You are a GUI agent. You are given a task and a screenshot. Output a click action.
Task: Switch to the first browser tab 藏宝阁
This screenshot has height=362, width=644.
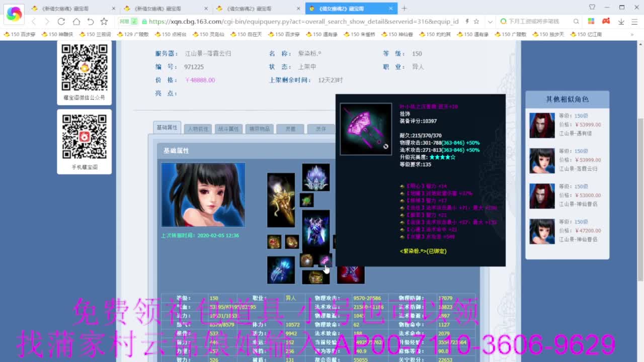pyautogui.click(x=72, y=9)
